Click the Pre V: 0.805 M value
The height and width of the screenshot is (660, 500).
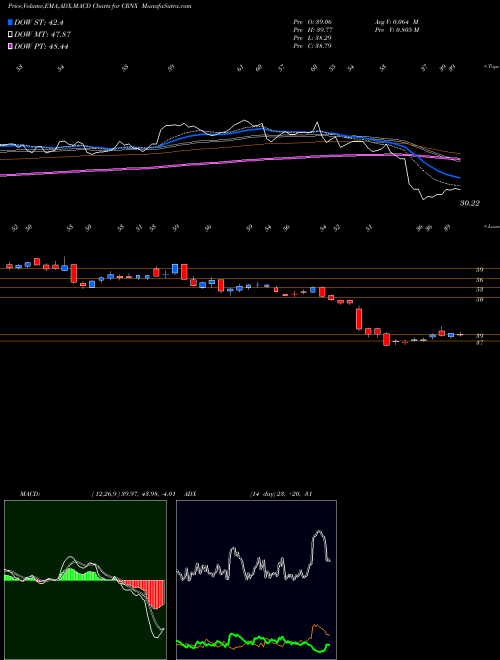(x=396, y=30)
